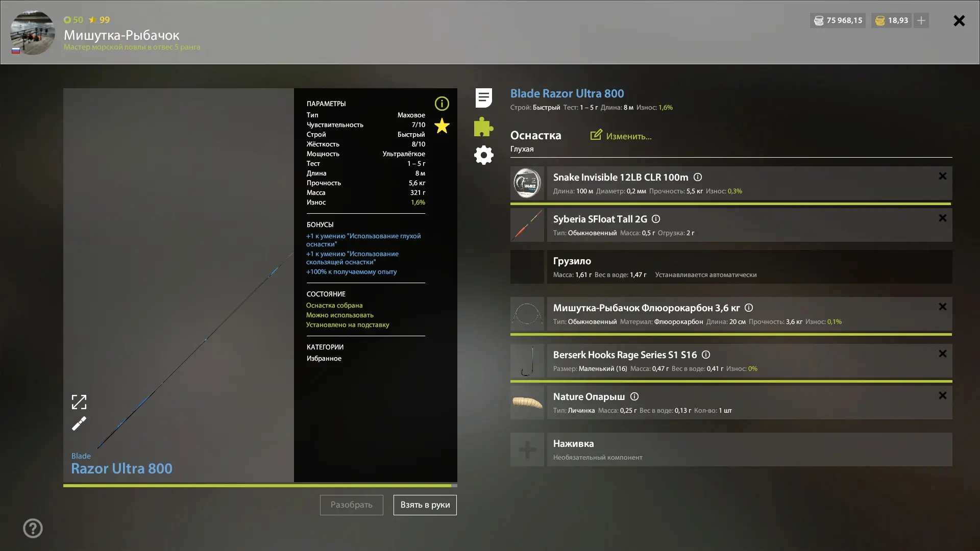Click the Разобрать button

(x=351, y=505)
